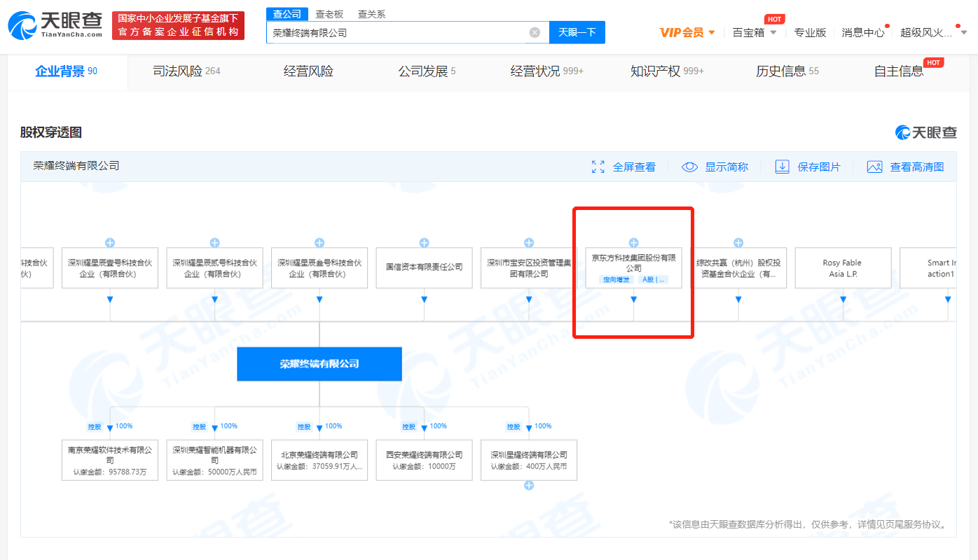The height and width of the screenshot is (560, 978).
Task: Click the 专业版 link
Action: click(810, 32)
